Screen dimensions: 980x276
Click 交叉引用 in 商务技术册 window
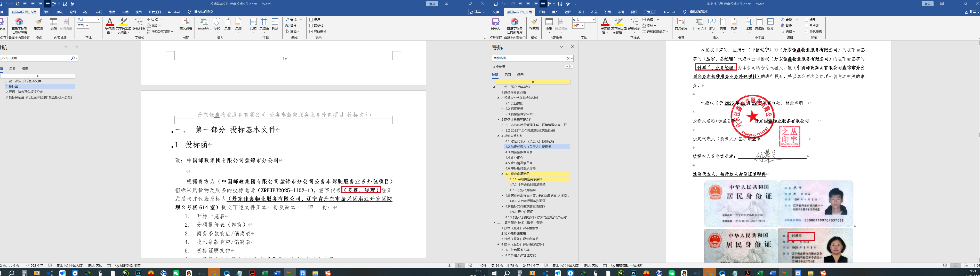point(681,24)
